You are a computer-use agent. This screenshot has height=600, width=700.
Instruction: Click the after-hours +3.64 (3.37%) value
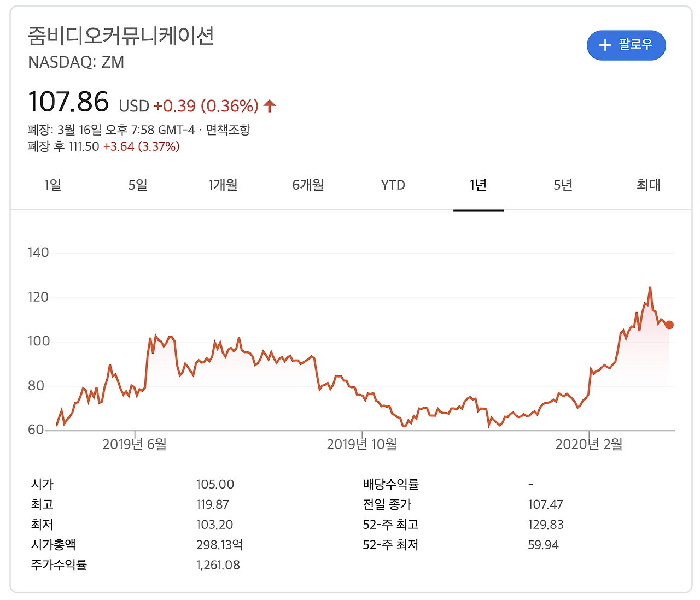(x=141, y=146)
